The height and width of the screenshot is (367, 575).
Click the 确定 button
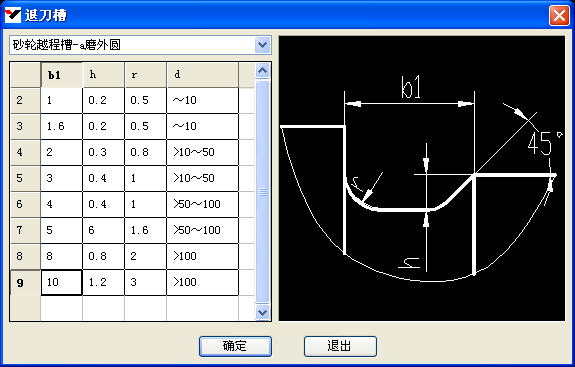coord(235,346)
